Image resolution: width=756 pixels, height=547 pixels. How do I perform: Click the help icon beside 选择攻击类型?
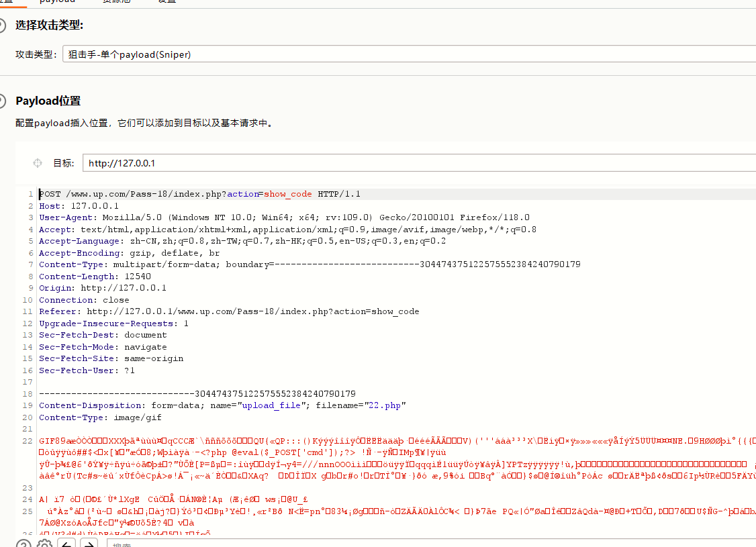pos(2,26)
